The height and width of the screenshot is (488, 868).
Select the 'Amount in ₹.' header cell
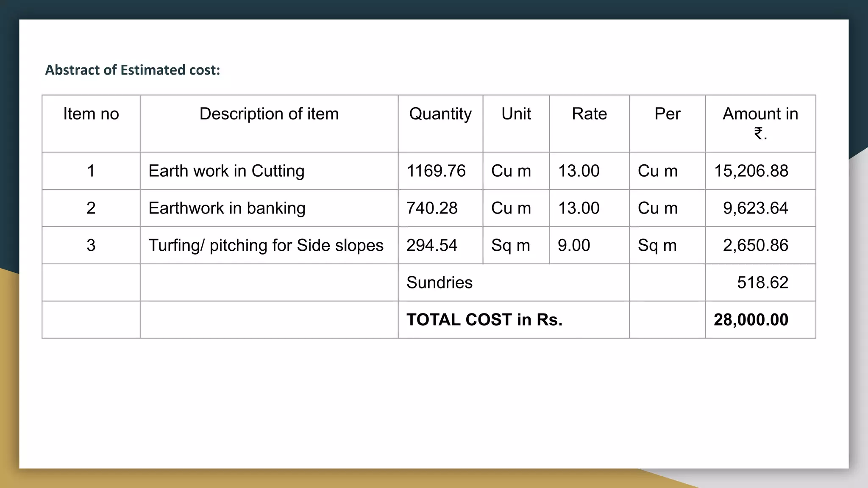[x=760, y=123]
